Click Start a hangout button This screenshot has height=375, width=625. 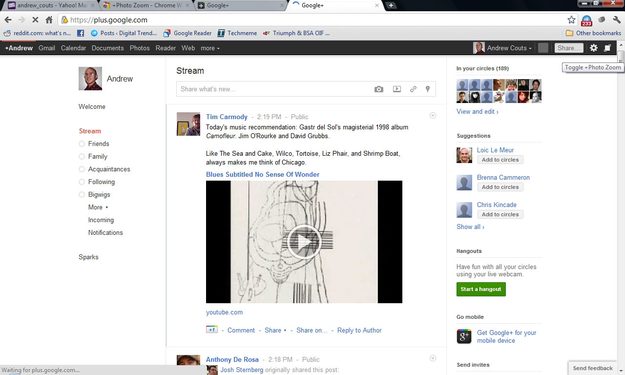click(x=481, y=289)
